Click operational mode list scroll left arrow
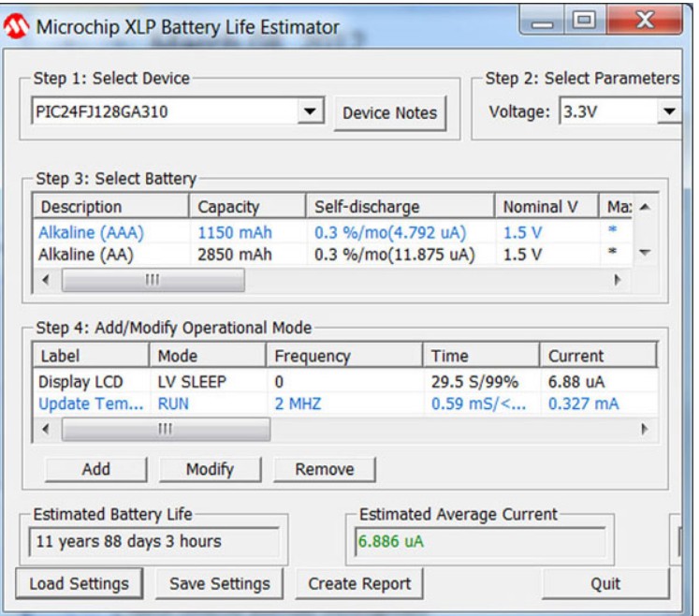This screenshot has width=699, height=616. [46, 430]
